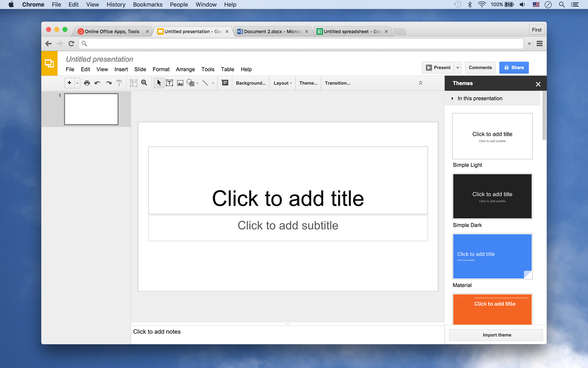Open the Line tool dropdown arrow
The width and height of the screenshot is (588, 368).
click(x=213, y=83)
